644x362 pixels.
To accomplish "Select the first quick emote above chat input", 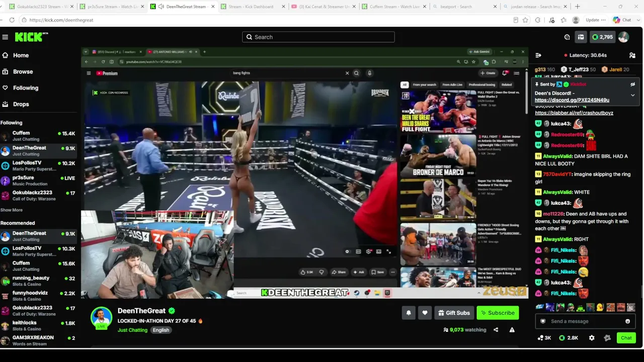I will [x=540, y=307].
